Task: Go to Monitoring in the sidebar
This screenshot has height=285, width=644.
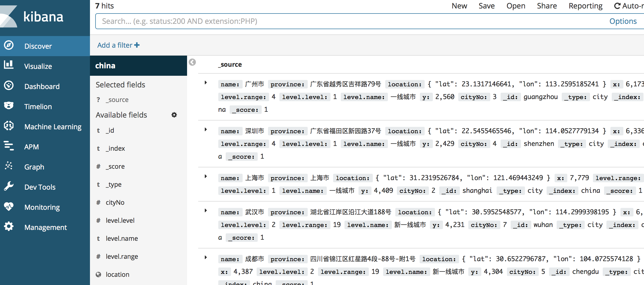Action: 45,207
